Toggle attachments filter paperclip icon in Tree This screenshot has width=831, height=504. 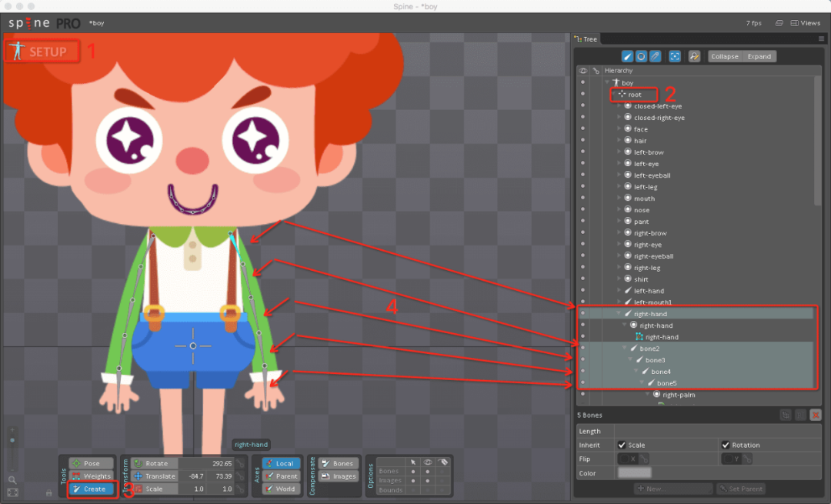(656, 56)
